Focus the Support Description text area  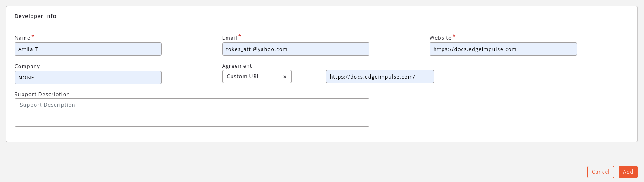coord(192,113)
